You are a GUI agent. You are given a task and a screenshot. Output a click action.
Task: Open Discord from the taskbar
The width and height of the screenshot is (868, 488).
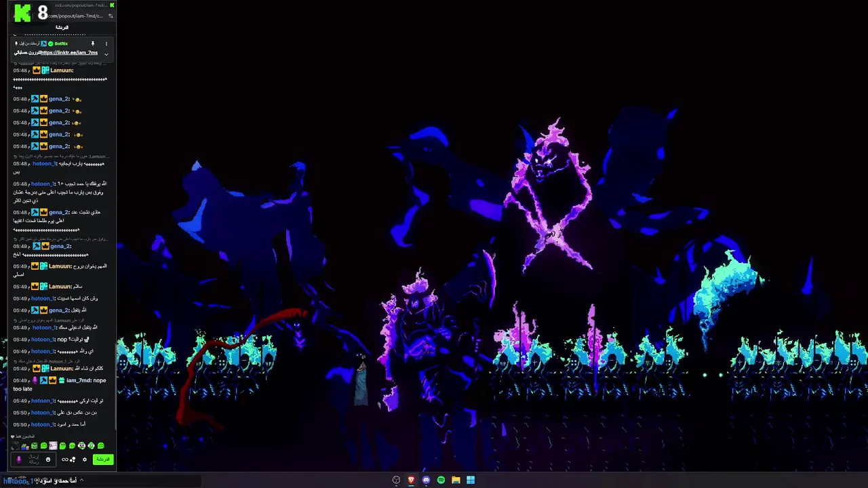426,480
